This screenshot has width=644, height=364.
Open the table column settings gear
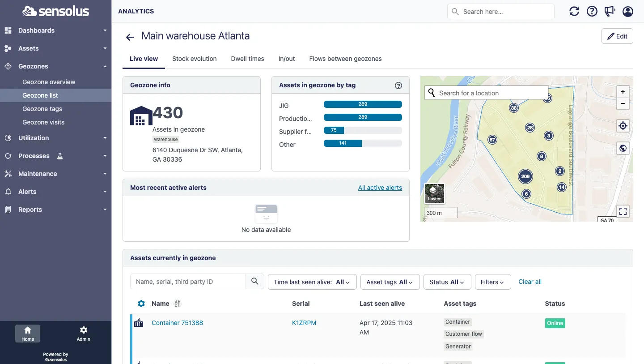pyautogui.click(x=141, y=304)
